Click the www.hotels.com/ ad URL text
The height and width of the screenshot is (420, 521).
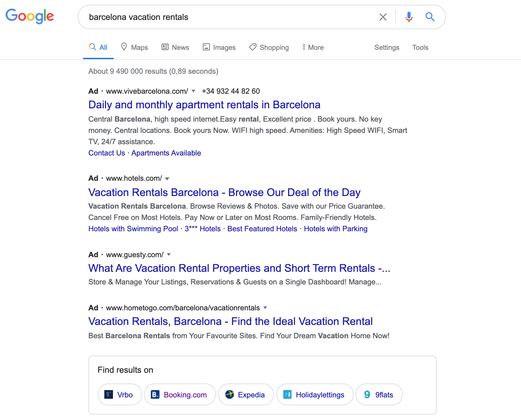click(134, 178)
